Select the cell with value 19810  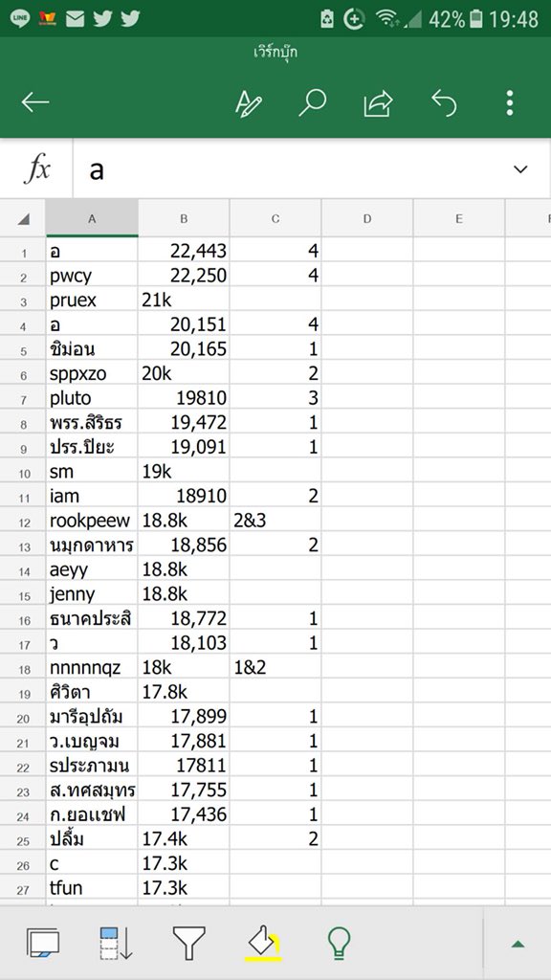pyautogui.click(x=184, y=398)
